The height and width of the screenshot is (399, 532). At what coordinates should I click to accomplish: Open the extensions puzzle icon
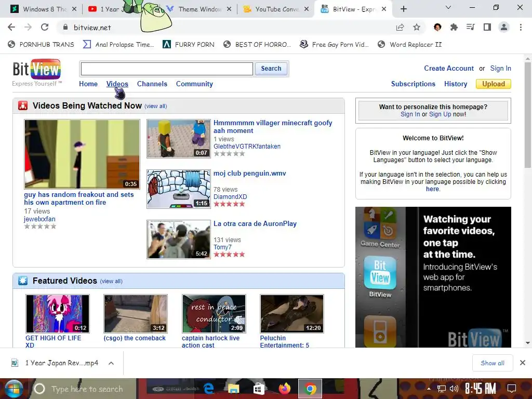tap(454, 27)
